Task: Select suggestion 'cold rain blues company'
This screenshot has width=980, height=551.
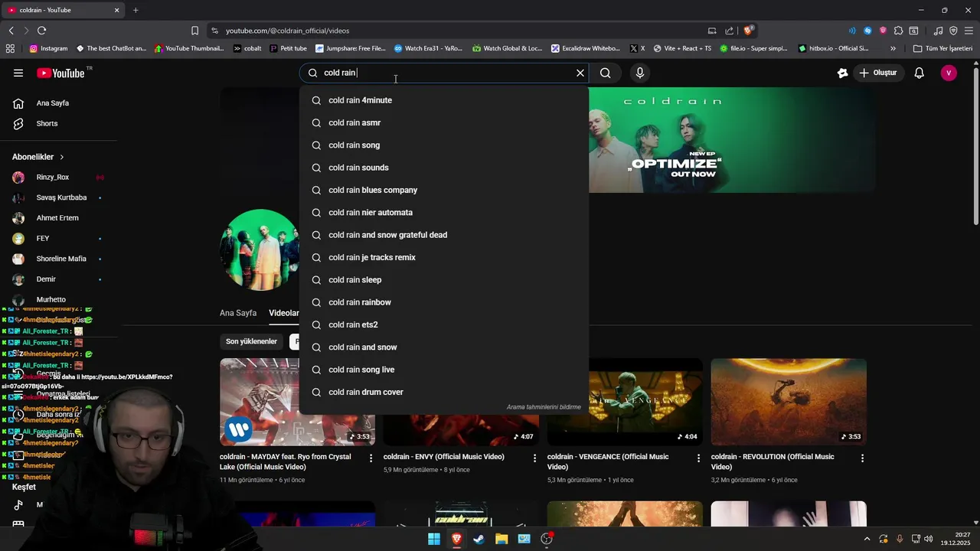Action: coord(444,190)
